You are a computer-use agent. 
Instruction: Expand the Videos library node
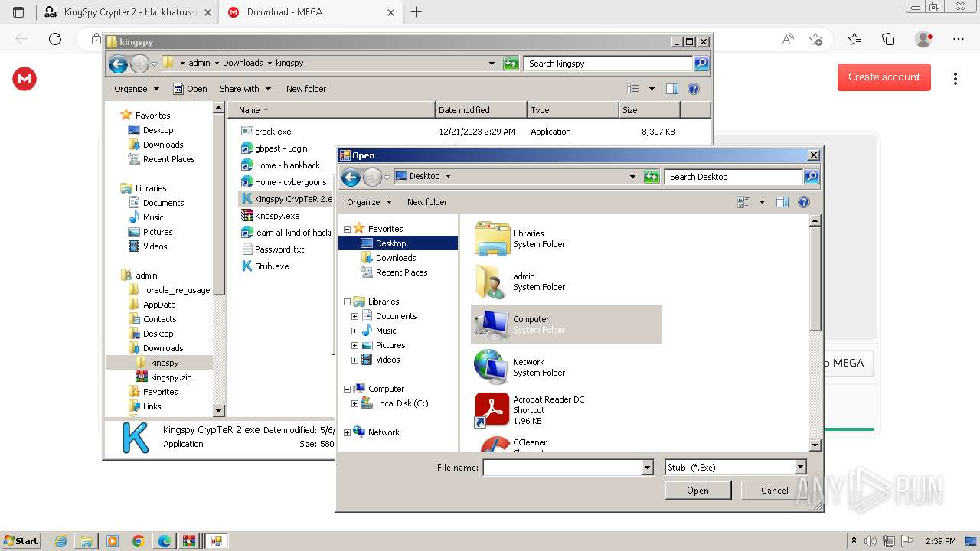(354, 360)
